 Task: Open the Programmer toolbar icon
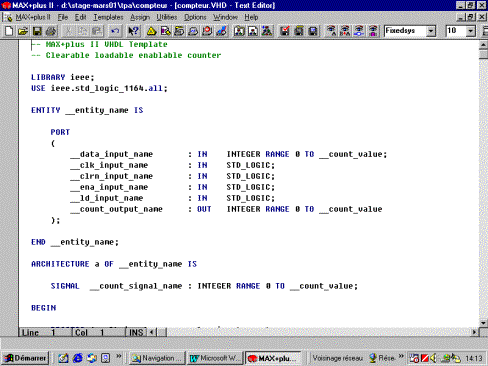221,31
